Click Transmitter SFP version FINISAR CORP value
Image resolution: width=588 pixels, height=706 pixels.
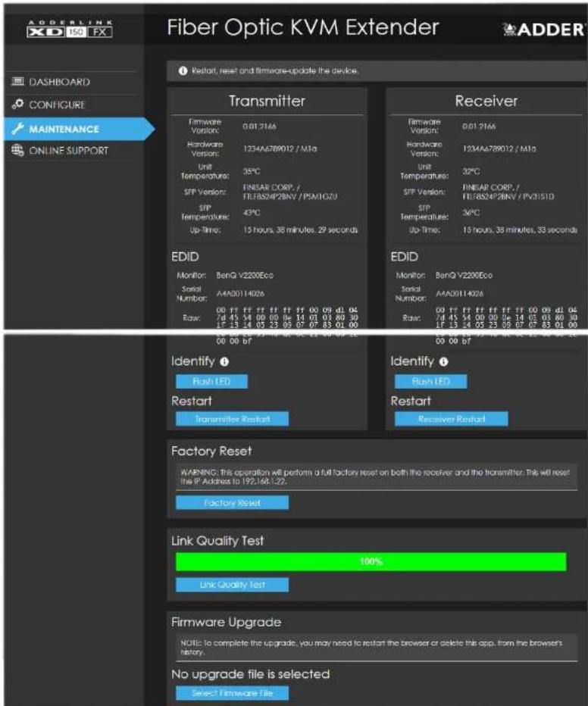pos(290,192)
